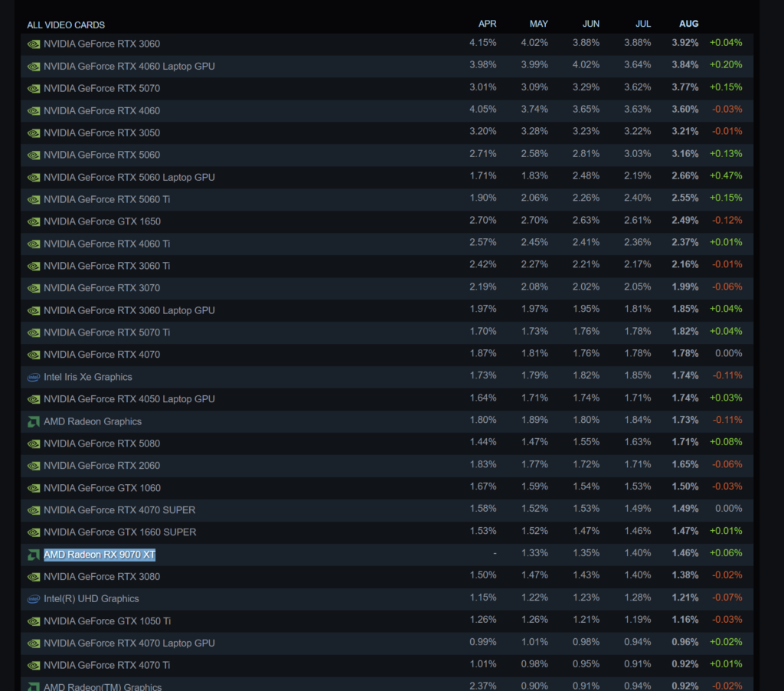Click the ALL VIDEO CARDS header
This screenshot has width=784, height=691.
click(66, 25)
